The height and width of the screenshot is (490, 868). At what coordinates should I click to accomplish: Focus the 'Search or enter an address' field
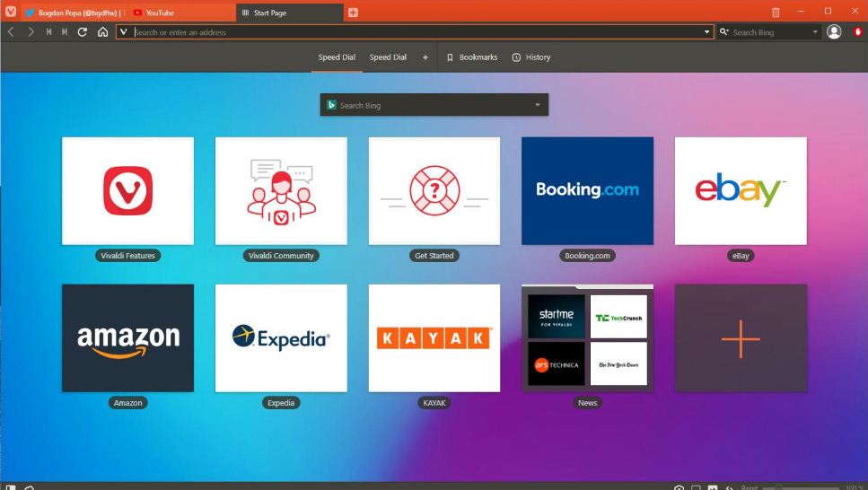coord(417,32)
